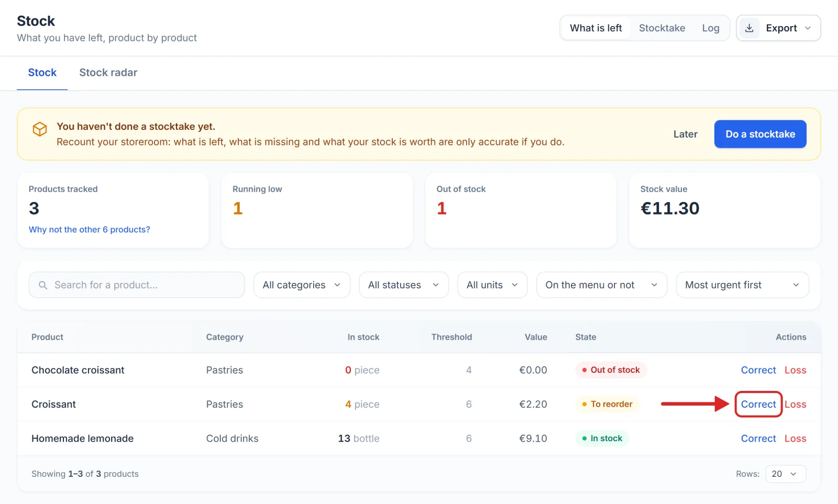Click the In stock column header
Screen dimensions: 838x504
[x=363, y=337]
